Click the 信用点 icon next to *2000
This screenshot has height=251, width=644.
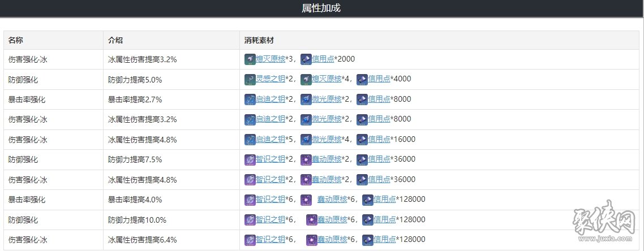click(306, 59)
